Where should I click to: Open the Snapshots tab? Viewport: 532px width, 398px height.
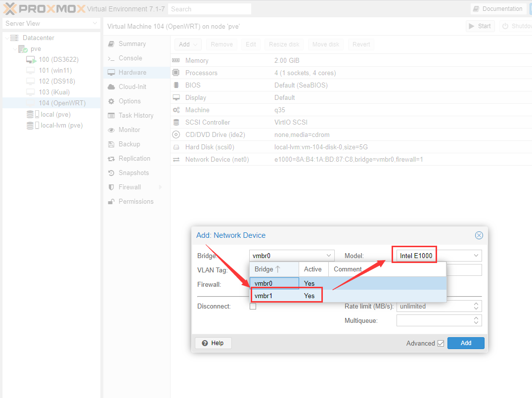[133, 173]
